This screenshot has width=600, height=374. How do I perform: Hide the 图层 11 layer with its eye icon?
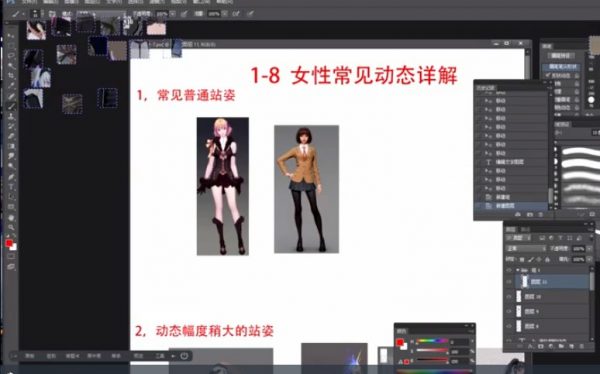(x=509, y=282)
